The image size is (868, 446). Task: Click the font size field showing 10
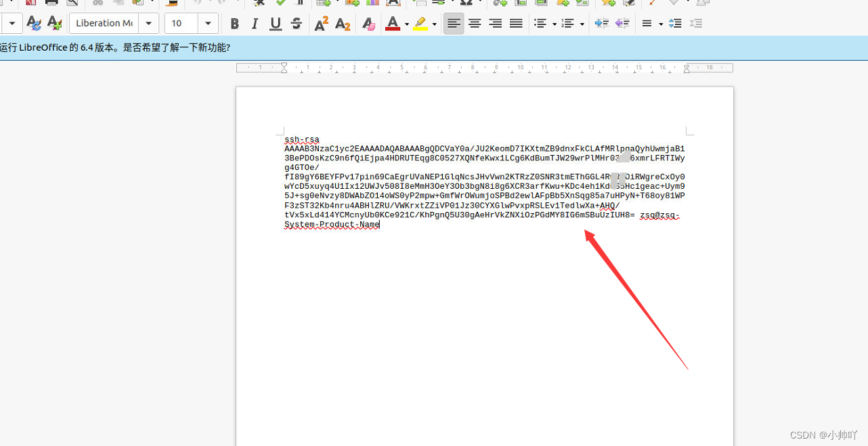[x=181, y=23]
